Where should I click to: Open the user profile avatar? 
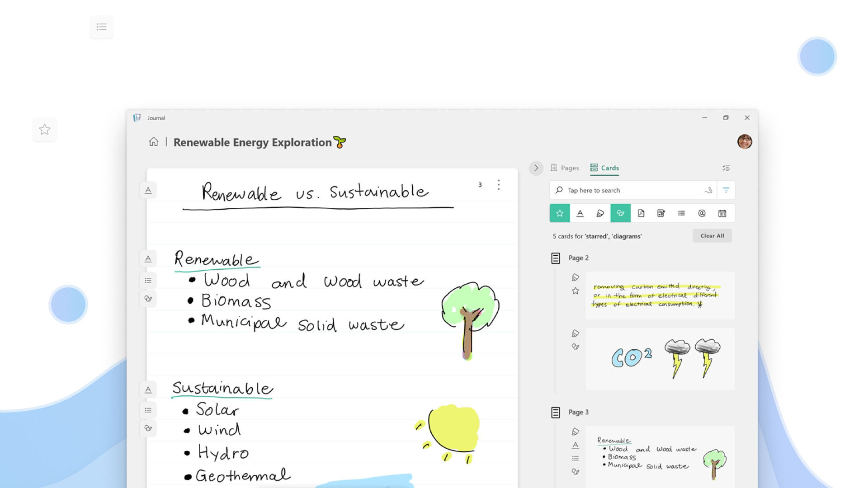point(745,141)
